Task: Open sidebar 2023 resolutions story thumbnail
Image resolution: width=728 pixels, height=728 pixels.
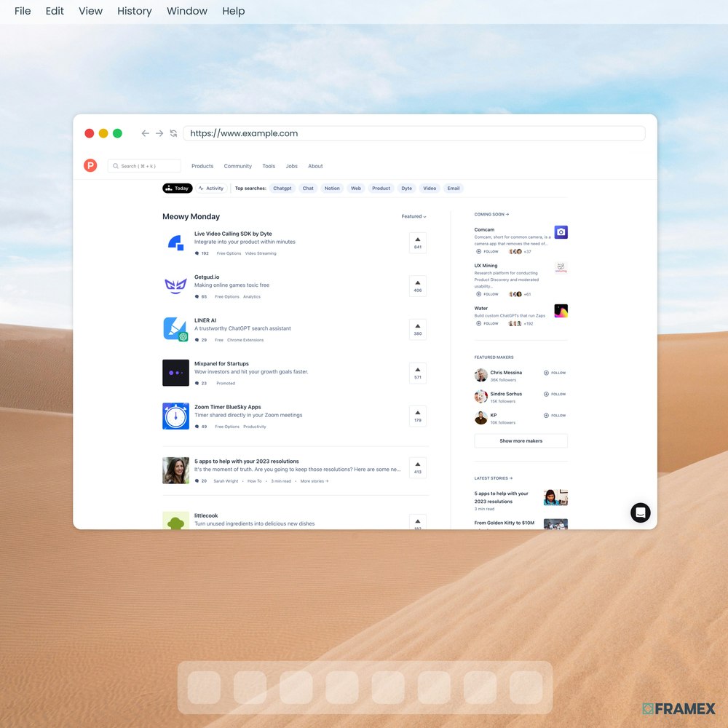Action: tap(555, 497)
